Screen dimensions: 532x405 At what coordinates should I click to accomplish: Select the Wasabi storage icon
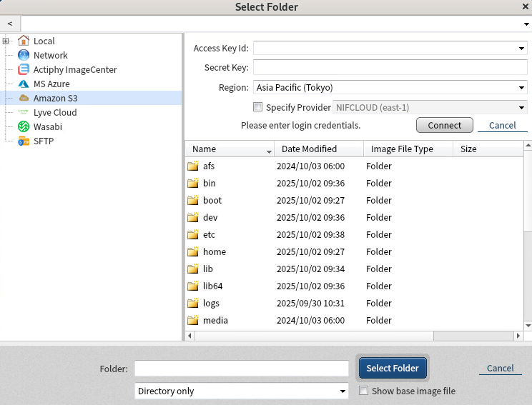click(x=24, y=126)
